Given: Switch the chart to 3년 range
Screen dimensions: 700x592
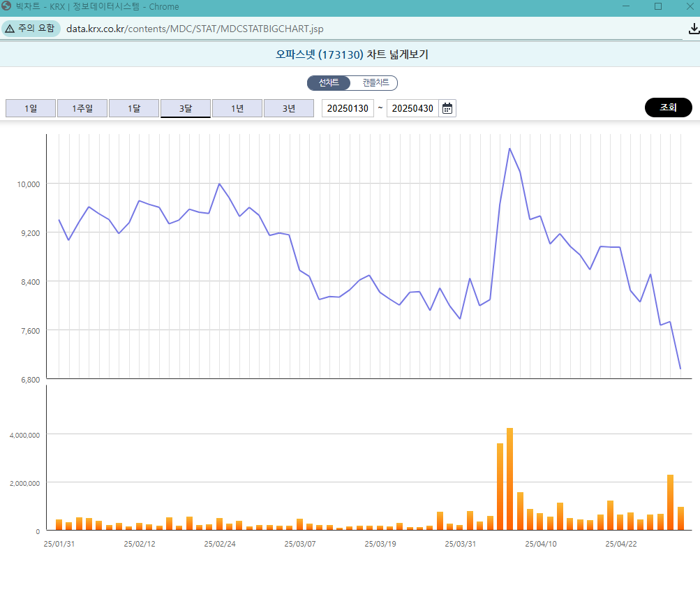Looking at the screenshot, I should point(288,108).
